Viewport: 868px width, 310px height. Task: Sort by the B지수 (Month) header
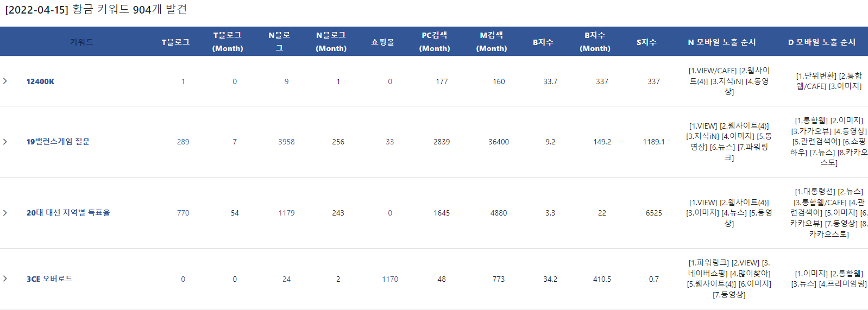coord(595,42)
